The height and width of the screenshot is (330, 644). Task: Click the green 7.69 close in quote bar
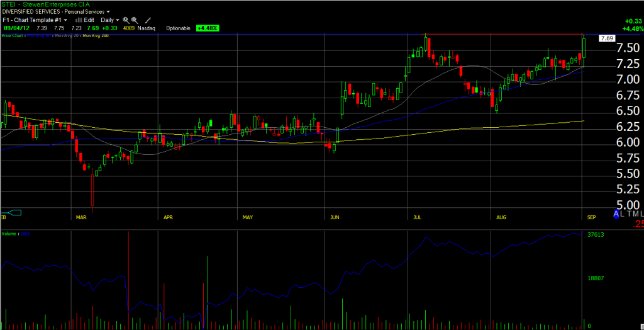92,28
